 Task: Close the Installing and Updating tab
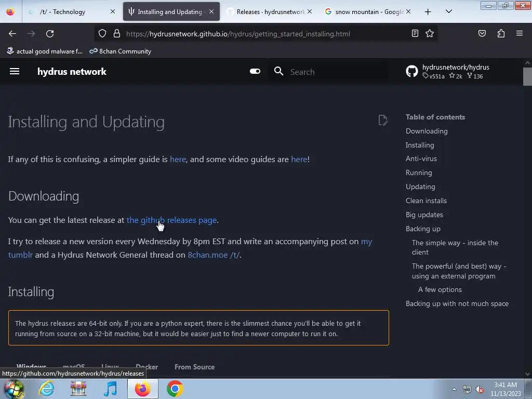(x=211, y=11)
